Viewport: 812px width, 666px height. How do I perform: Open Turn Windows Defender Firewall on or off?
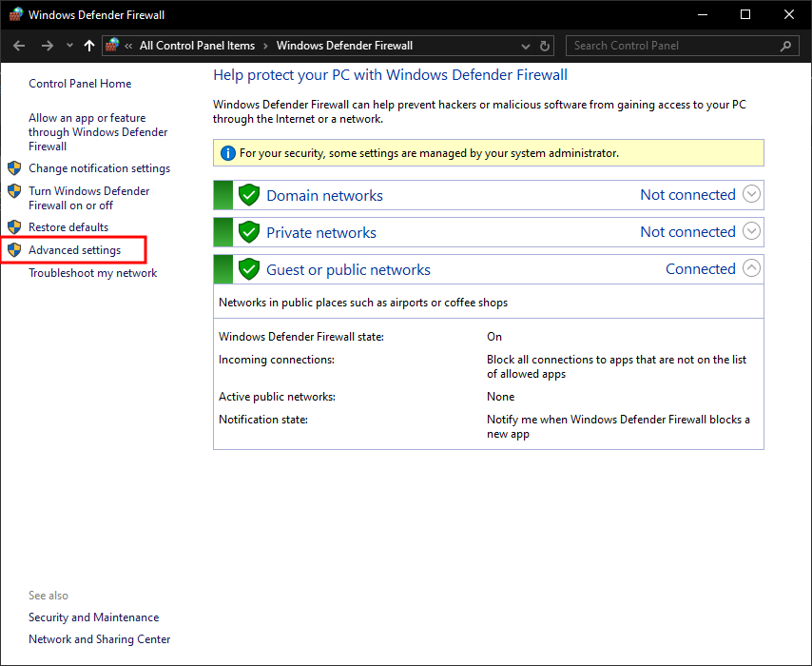tap(89, 198)
